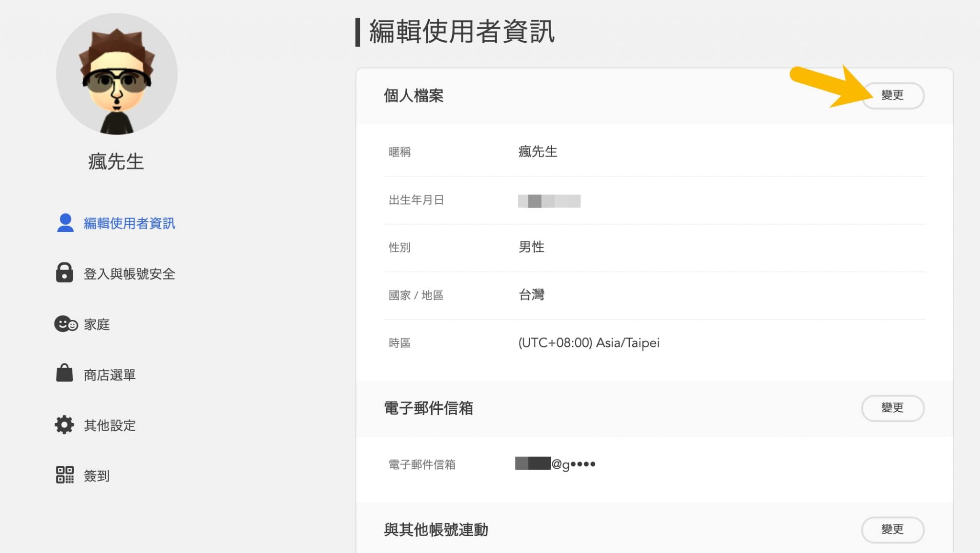Click the shopping bag 商店選單 icon
The width and height of the screenshot is (980, 553).
[64, 374]
